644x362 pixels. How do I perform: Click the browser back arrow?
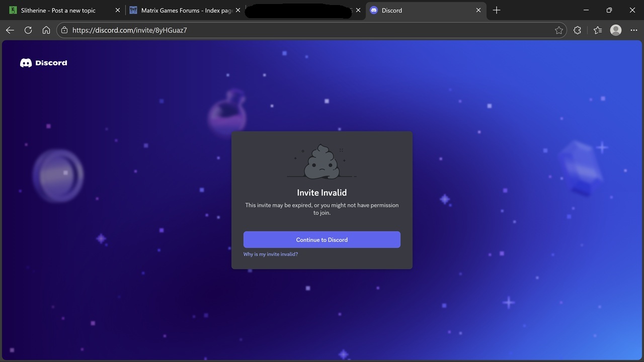[10, 30]
